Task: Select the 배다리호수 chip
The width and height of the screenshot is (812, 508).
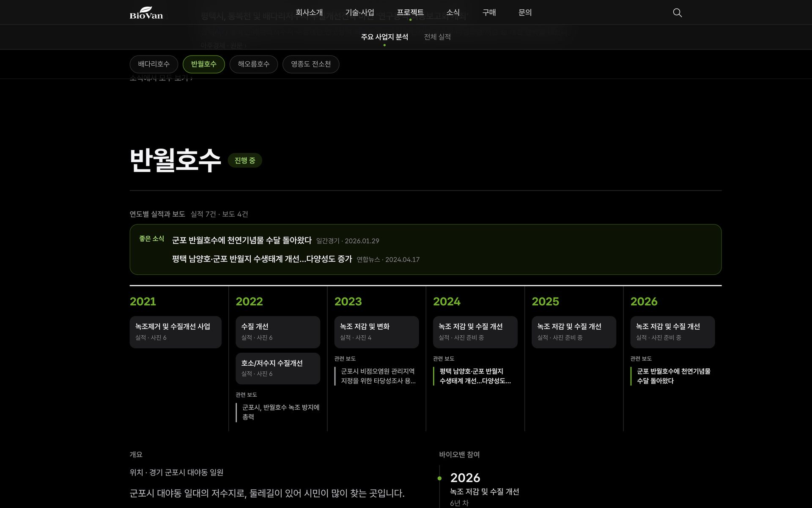Action: click(x=154, y=64)
